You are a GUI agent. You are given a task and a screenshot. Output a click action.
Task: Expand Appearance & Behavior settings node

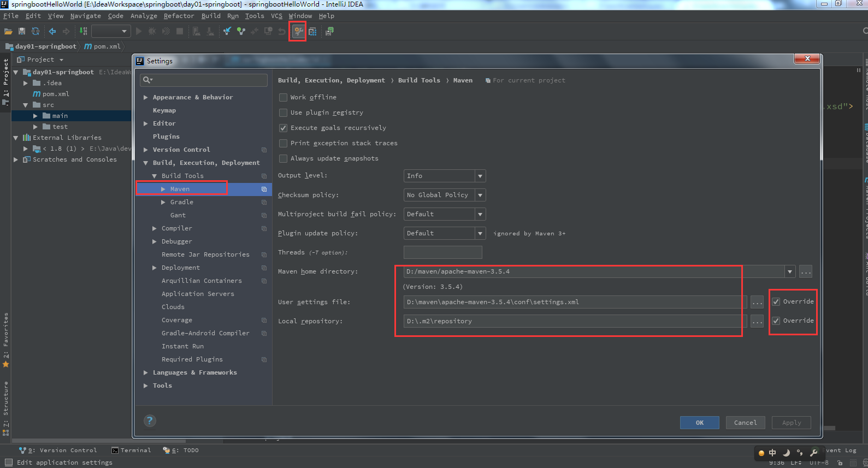click(x=146, y=97)
